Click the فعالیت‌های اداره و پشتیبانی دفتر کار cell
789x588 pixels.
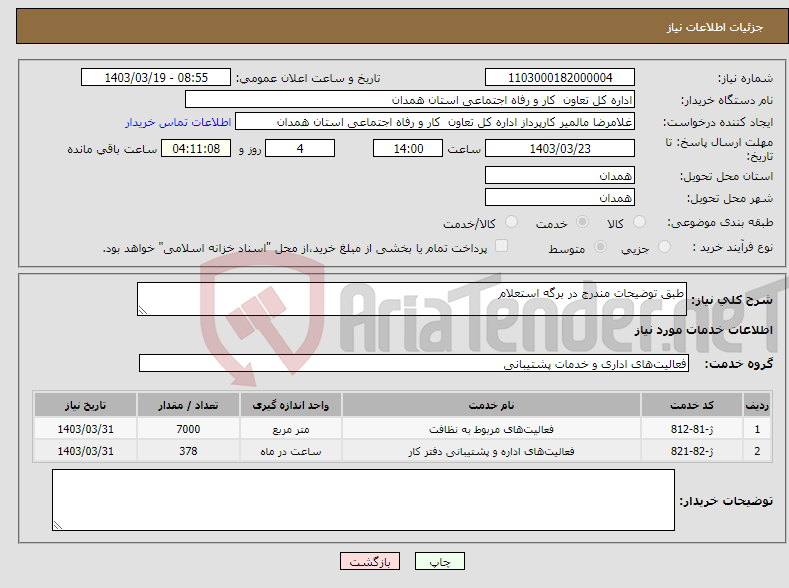click(x=491, y=451)
